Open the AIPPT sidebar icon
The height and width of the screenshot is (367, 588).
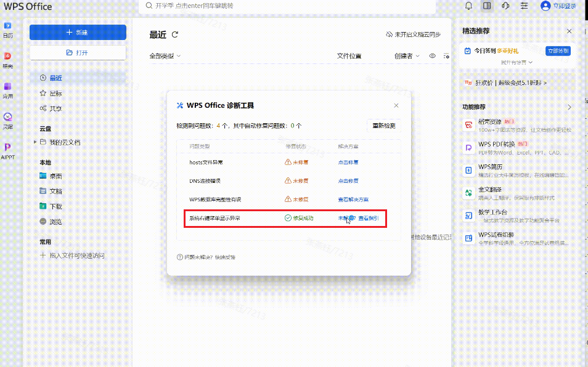[7, 147]
